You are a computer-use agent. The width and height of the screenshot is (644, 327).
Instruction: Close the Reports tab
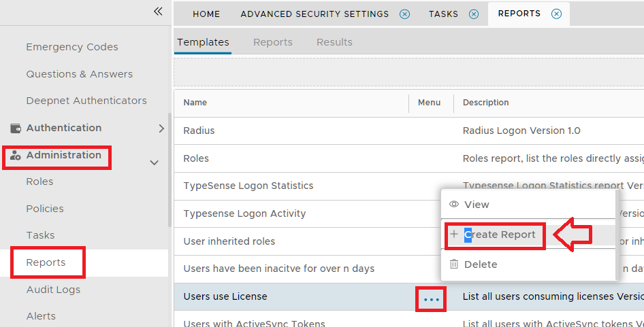tap(556, 14)
